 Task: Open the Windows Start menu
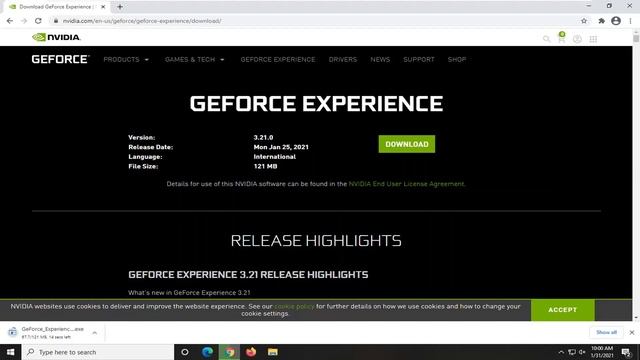coord(10,352)
